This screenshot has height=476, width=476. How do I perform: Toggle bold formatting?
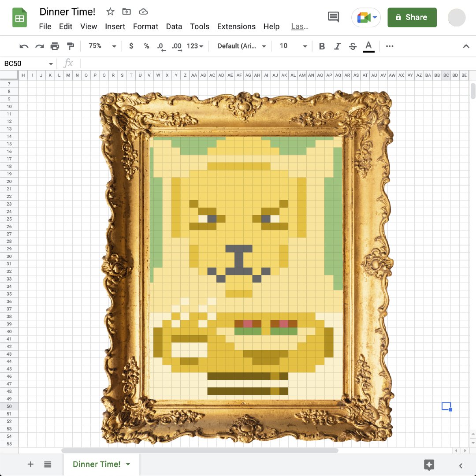click(x=322, y=46)
